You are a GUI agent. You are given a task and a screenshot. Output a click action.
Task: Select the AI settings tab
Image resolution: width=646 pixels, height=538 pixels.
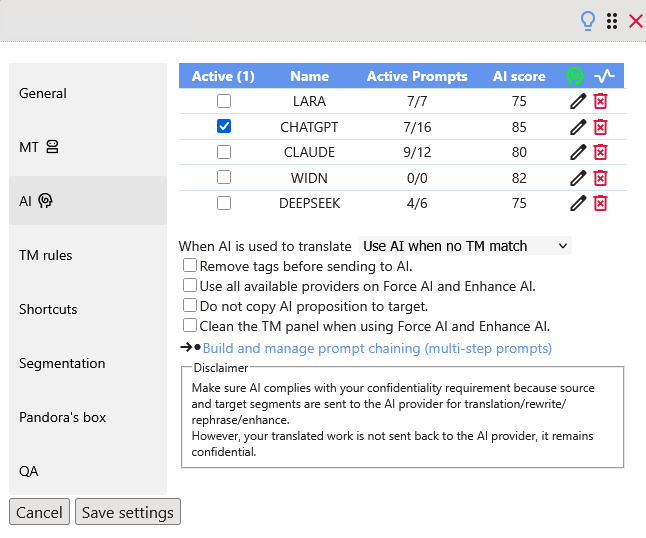click(88, 201)
